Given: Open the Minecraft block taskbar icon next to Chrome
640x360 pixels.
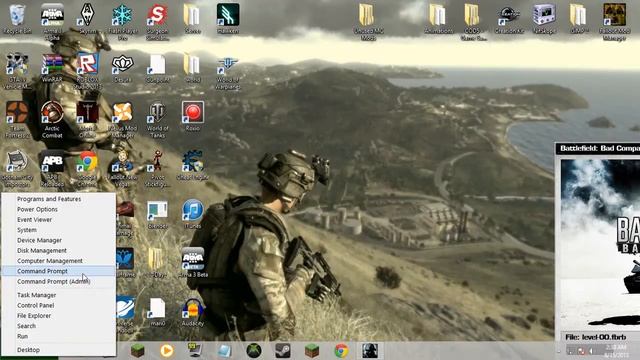Looking at the screenshot, I should (x=312, y=351).
